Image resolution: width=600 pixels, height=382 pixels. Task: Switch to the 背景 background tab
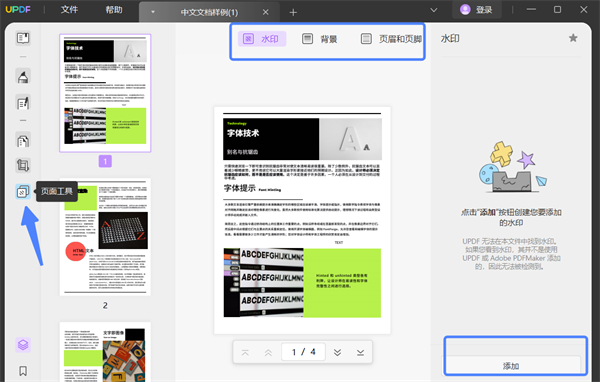[x=320, y=39]
